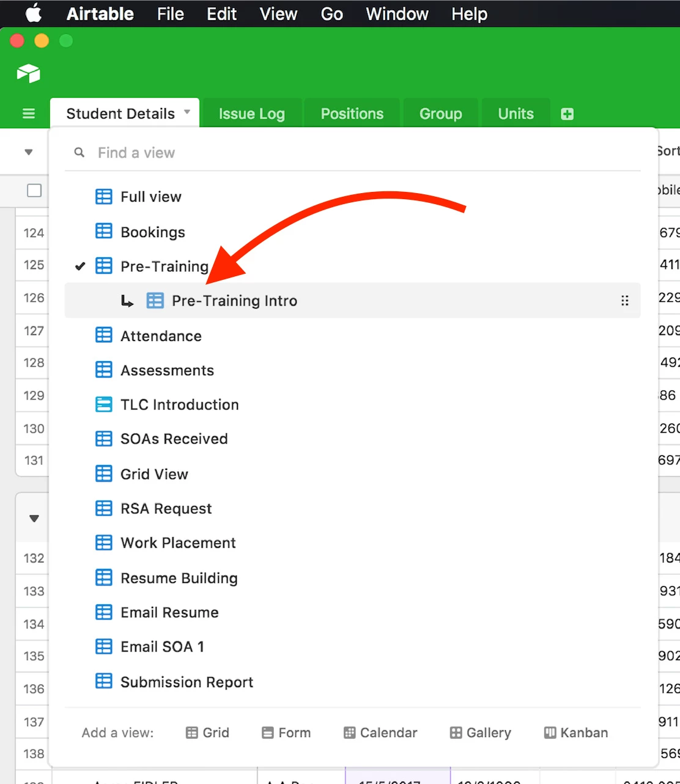Collapse the view switcher dropdown arrow
The image size is (680, 784).
(28, 152)
